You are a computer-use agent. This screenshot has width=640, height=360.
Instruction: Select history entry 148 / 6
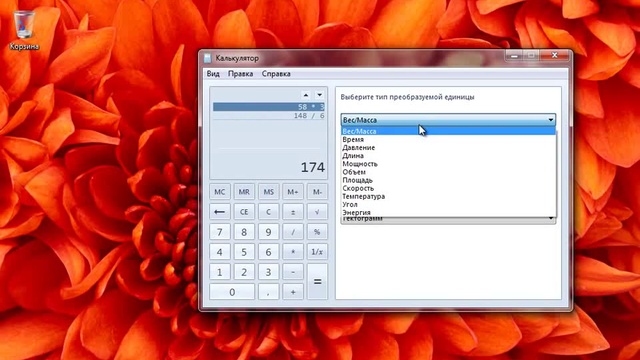tap(269, 116)
